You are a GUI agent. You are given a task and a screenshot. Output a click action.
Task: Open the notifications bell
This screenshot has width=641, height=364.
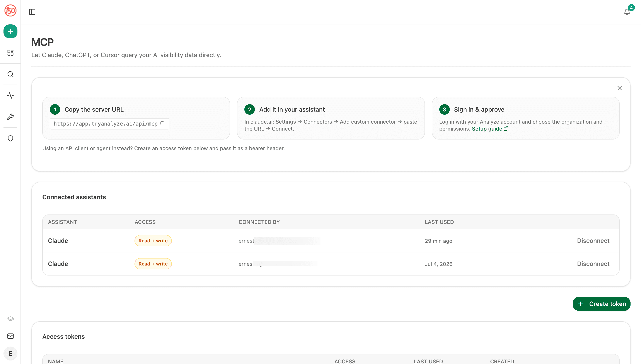[627, 12]
